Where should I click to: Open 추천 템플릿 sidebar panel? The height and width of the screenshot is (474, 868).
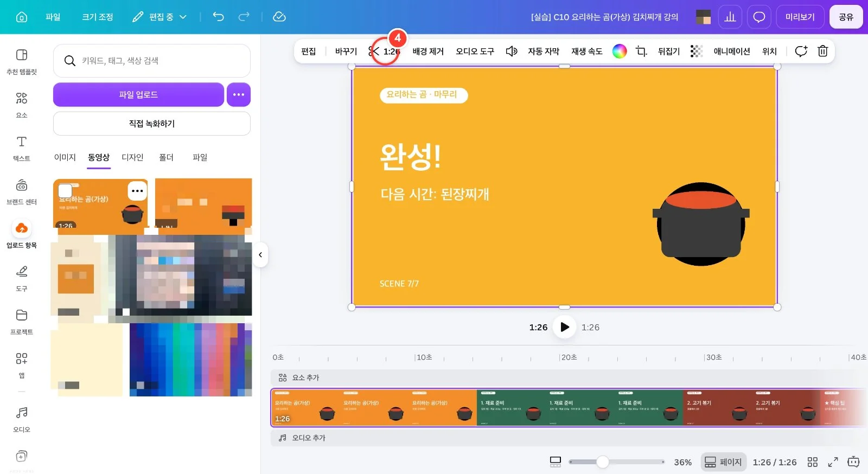[x=22, y=61]
